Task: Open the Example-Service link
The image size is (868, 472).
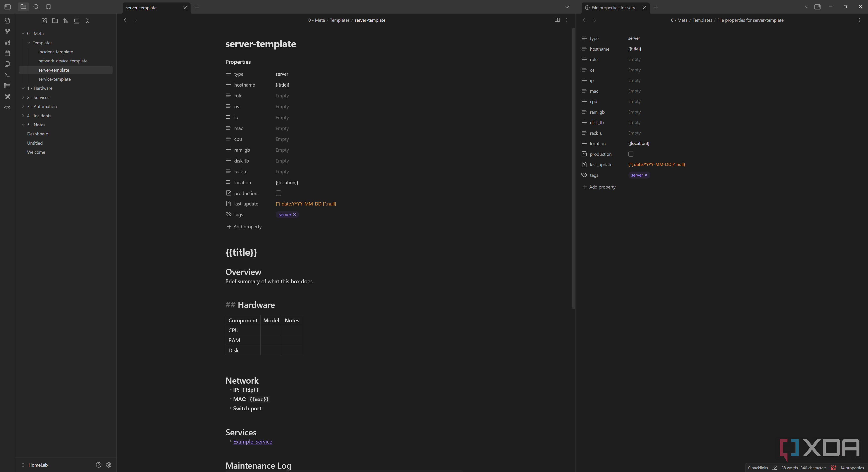Action: [252, 442]
